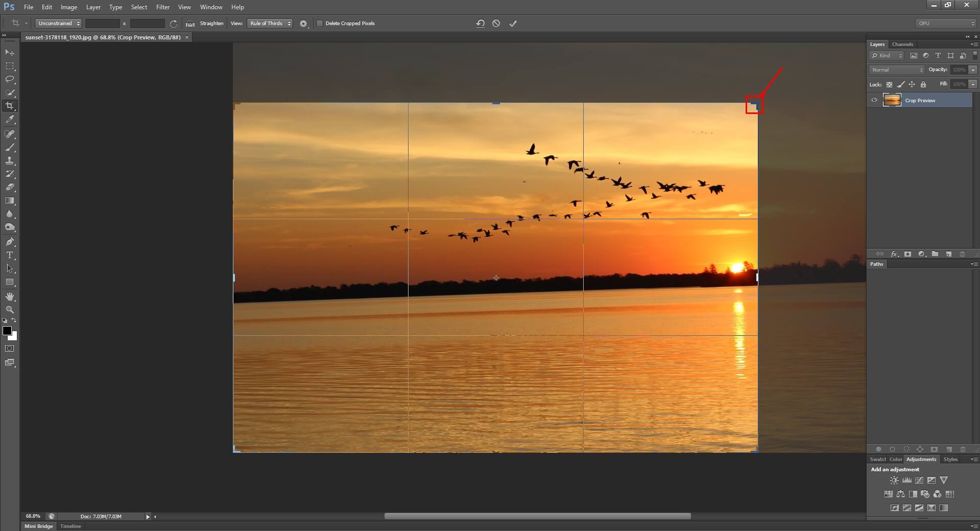Screen dimensions: 980x531
Task: Commit the current crop operation
Action: 513,24
